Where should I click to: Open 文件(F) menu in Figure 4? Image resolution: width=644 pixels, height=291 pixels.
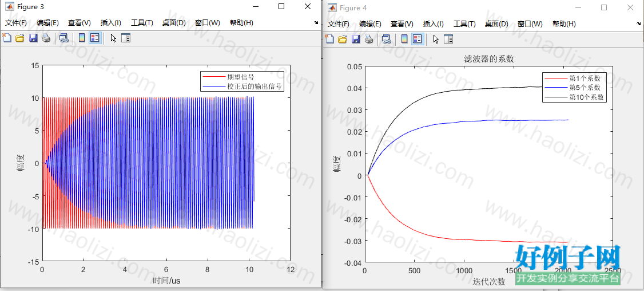pyautogui.click(x=339, y=24)
